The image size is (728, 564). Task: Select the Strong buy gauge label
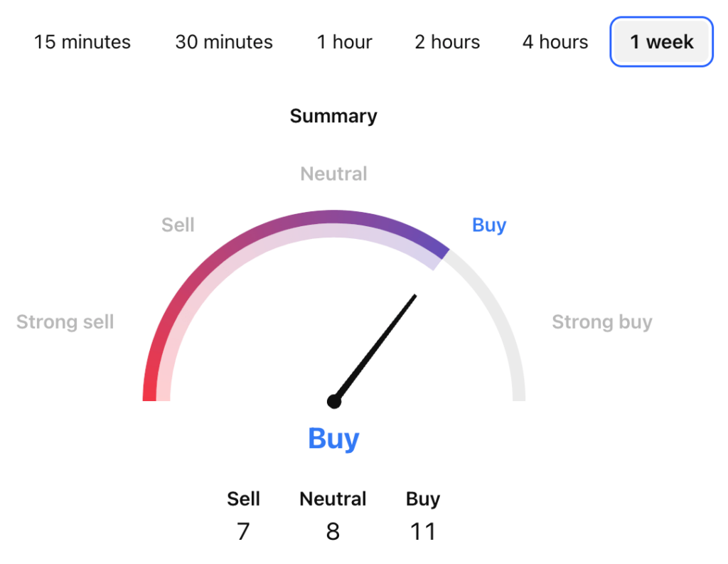point(602,321)
